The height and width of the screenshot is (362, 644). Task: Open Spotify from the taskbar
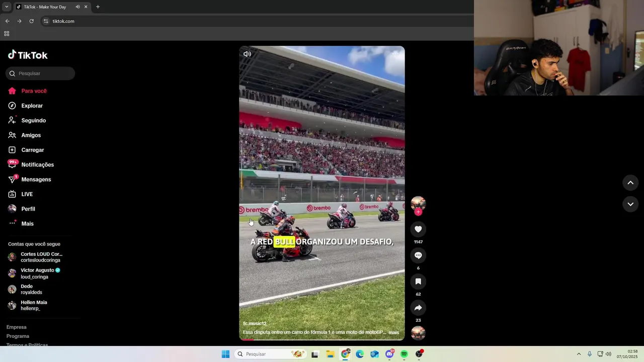point(404,354)
